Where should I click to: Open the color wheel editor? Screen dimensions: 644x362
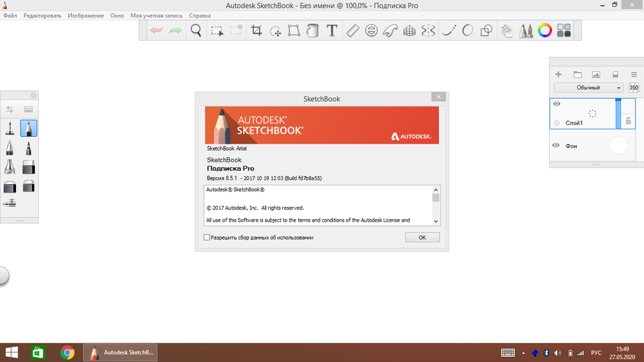[x=545, y=30]
